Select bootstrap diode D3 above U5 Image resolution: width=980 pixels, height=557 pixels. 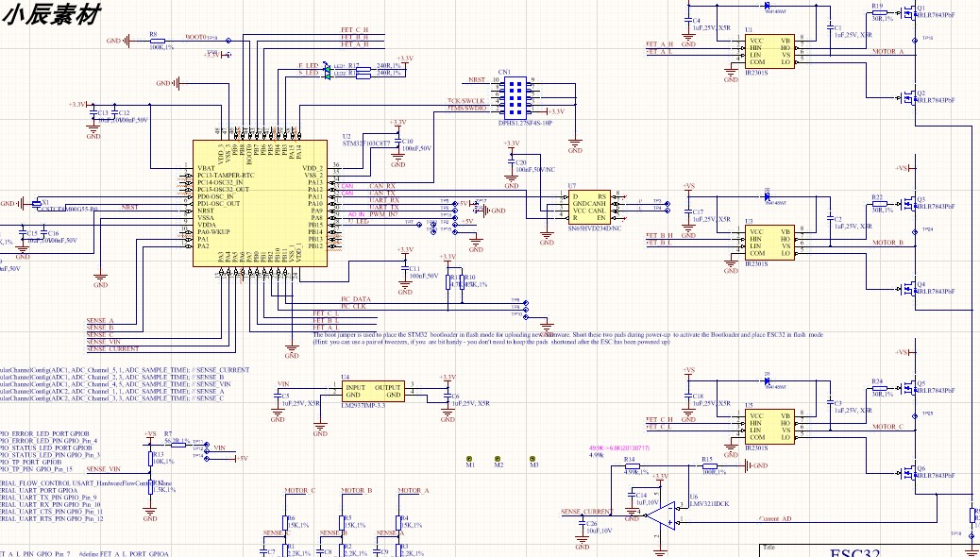pos(767,380)
